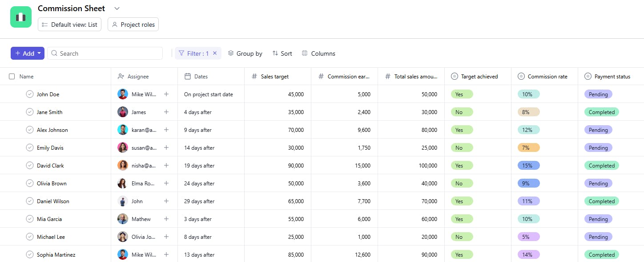
Task: Click the add assignee icon in Assignee header
Action: tap(121, 76)
